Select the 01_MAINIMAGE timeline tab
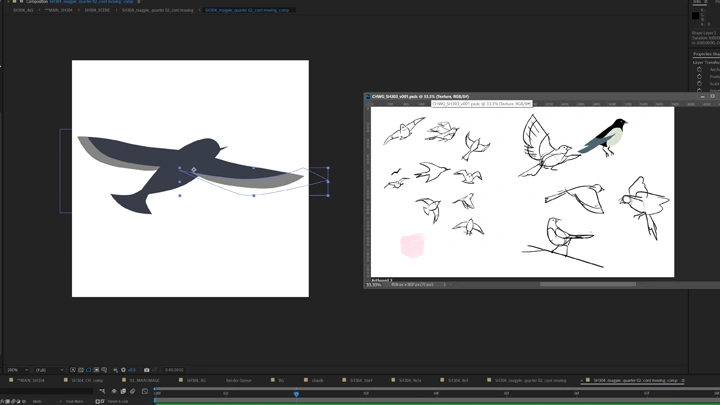The height and width of the screenshot is (405, 720). coord(144,381)
